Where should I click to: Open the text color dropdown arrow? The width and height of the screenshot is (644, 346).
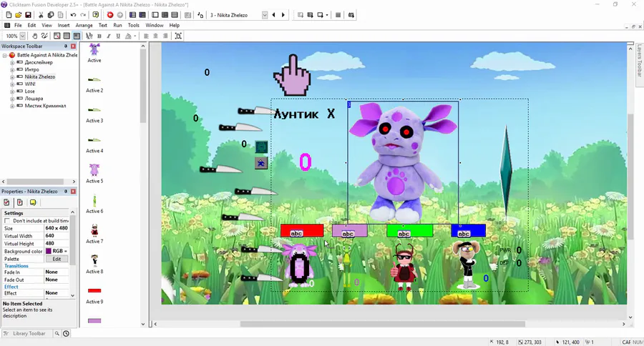(135, 36)
